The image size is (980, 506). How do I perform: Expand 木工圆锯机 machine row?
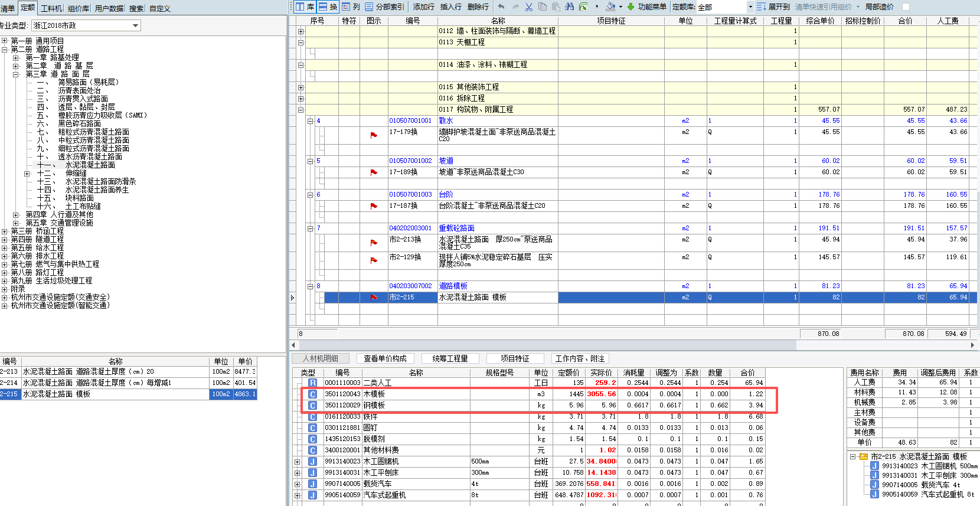point(298,462)
